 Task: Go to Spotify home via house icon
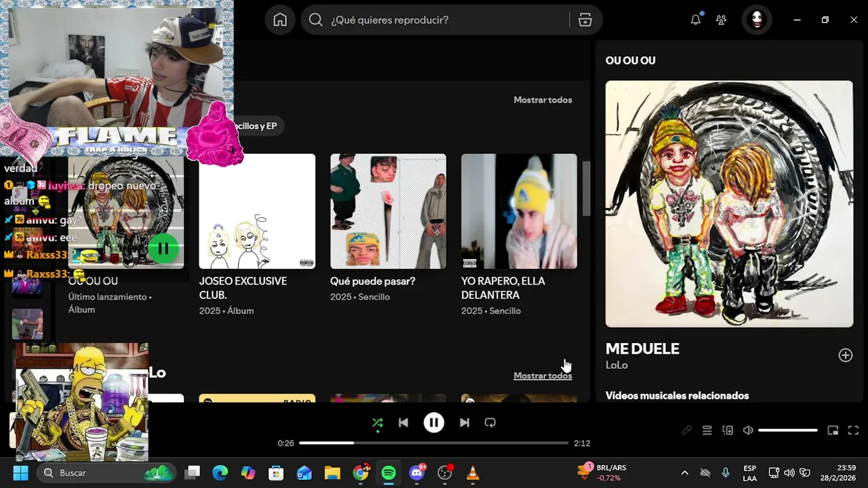280,20
